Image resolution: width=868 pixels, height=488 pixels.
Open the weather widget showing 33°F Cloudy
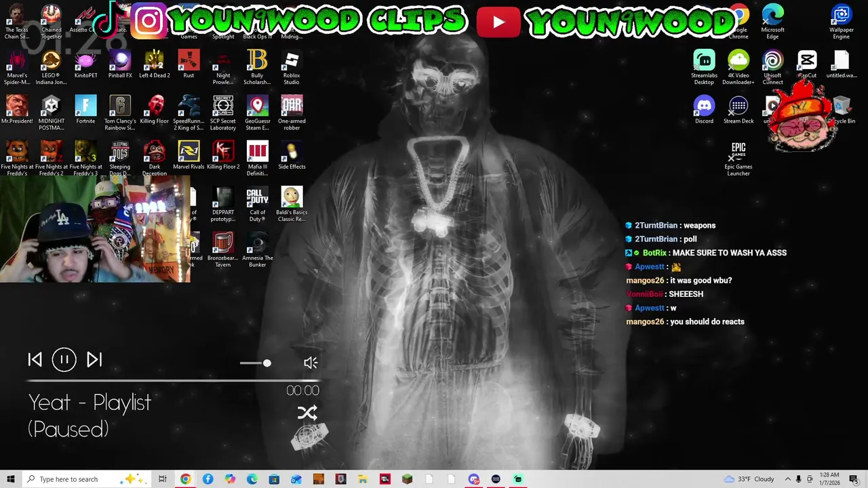pos(749,479)
